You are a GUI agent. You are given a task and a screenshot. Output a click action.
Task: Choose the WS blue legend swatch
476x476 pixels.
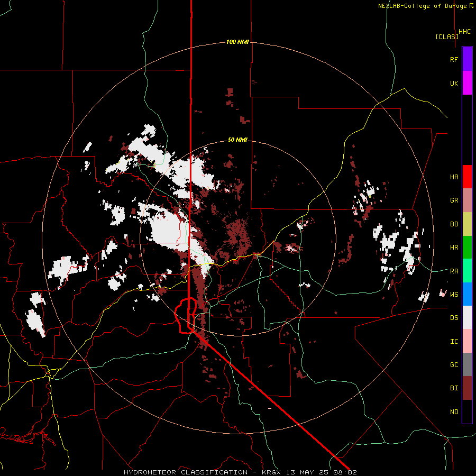[x=467, y=294]
